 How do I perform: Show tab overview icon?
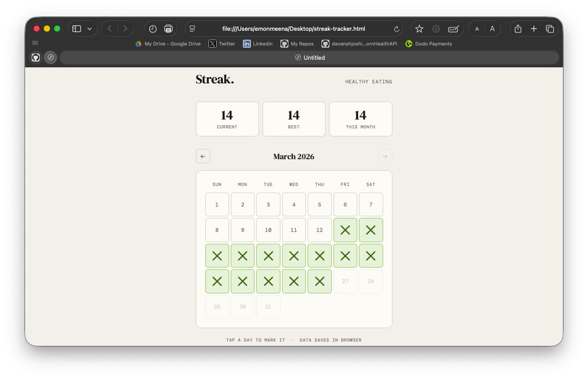click(x=550, y=29)
